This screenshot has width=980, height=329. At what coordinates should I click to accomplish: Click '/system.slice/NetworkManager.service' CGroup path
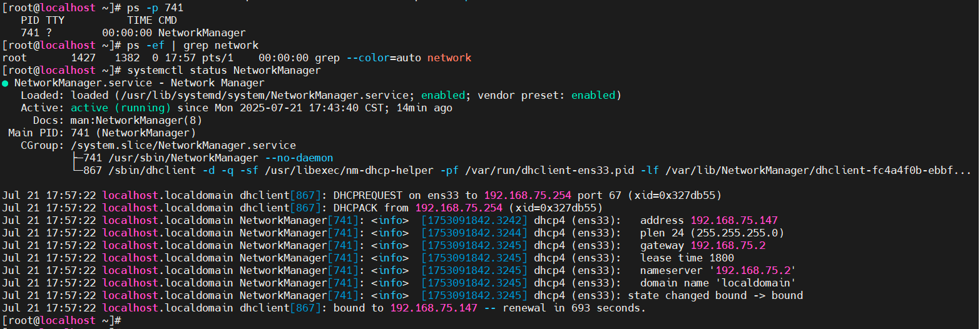pos(183,146)
